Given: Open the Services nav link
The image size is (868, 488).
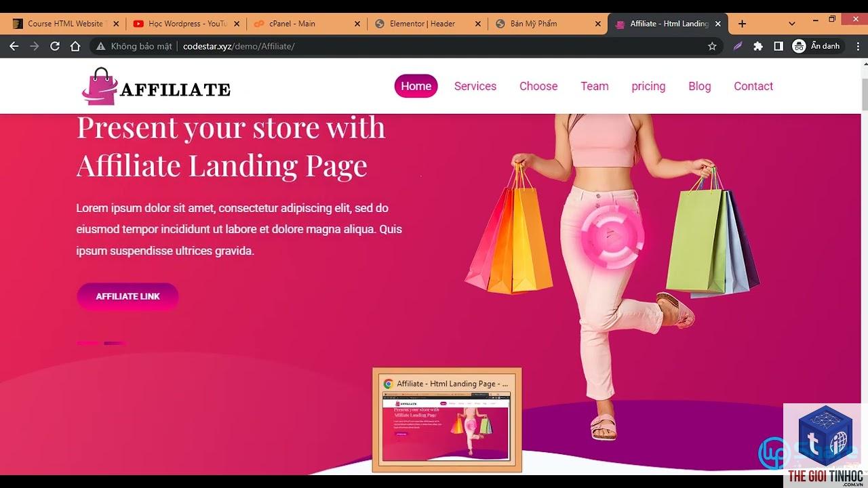Looking at the screenshot, I should 475,86.
